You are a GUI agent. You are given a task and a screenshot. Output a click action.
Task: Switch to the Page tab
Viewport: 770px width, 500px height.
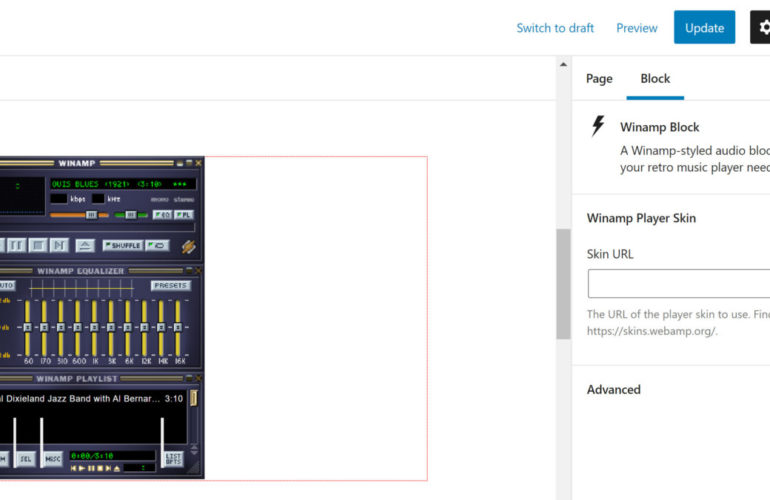pyautogui.click(x=599, y=79)
